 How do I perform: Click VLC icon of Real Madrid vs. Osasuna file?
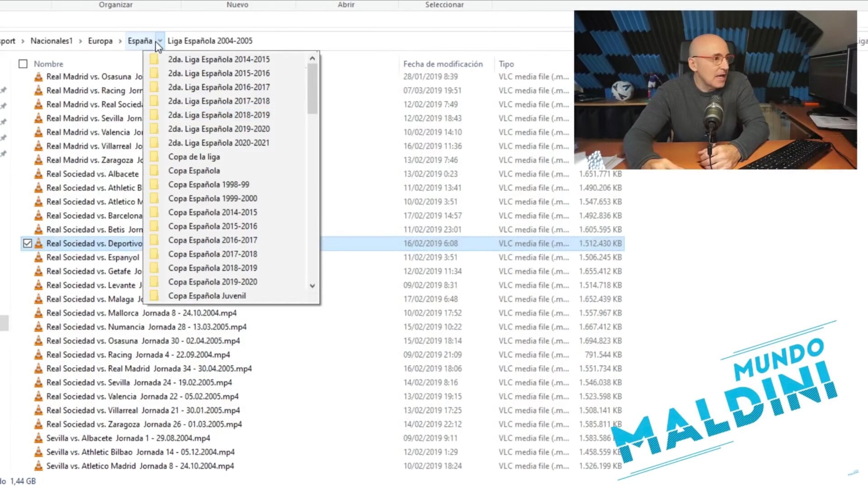coord(39,77)
